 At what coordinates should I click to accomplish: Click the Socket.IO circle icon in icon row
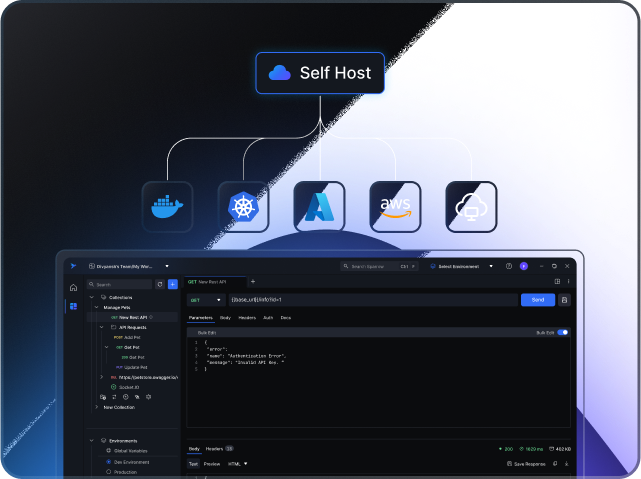click(126, 397)
